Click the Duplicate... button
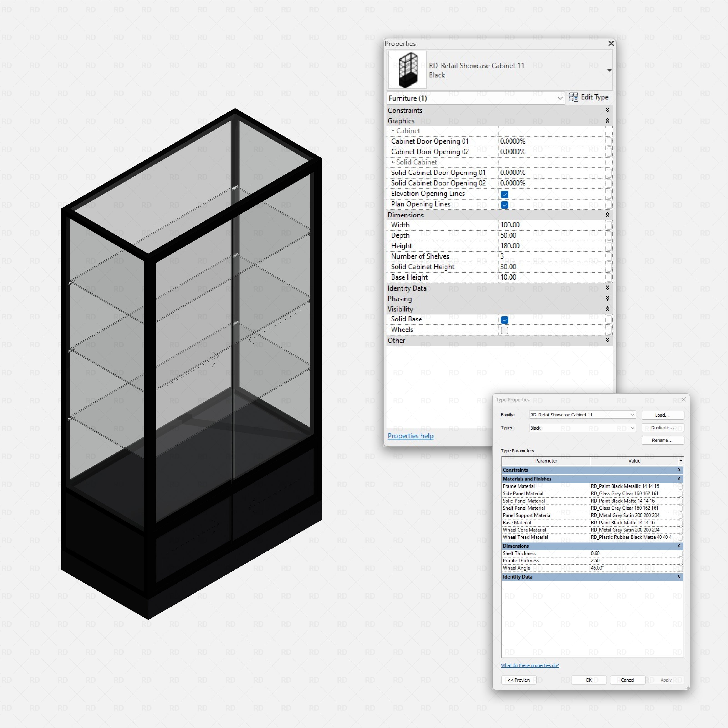Viewport: 728px width, 728px height. point(662,428)
